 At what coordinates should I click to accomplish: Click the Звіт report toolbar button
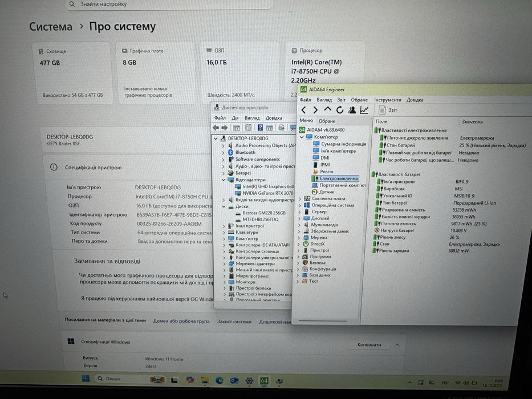coord(388,110)
